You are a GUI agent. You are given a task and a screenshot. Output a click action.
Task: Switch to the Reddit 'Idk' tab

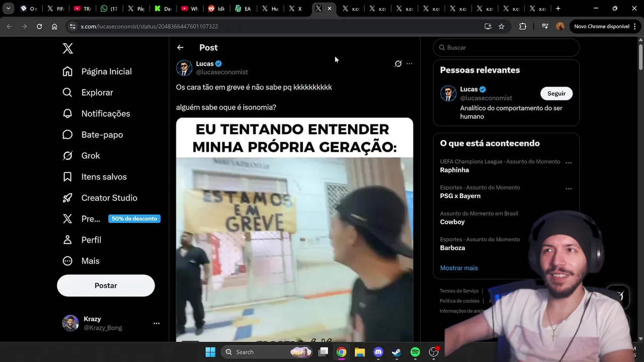click(216, 9)
